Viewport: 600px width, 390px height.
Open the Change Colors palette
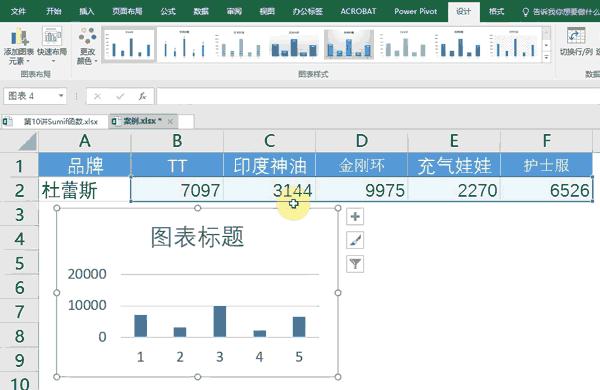(x=88, y=46)
